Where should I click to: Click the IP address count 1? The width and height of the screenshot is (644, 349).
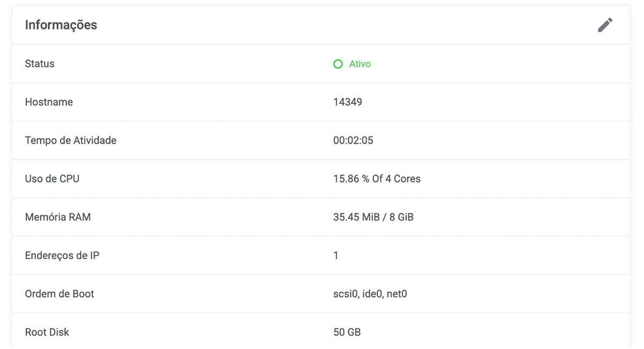pos(336,256)
